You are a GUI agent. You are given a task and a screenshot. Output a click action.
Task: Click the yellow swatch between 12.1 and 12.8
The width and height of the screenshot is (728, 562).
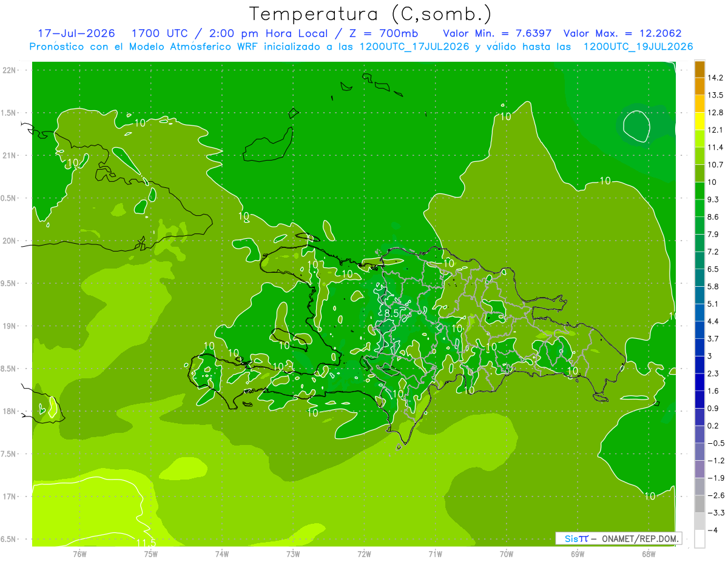(x=699, y=121)
